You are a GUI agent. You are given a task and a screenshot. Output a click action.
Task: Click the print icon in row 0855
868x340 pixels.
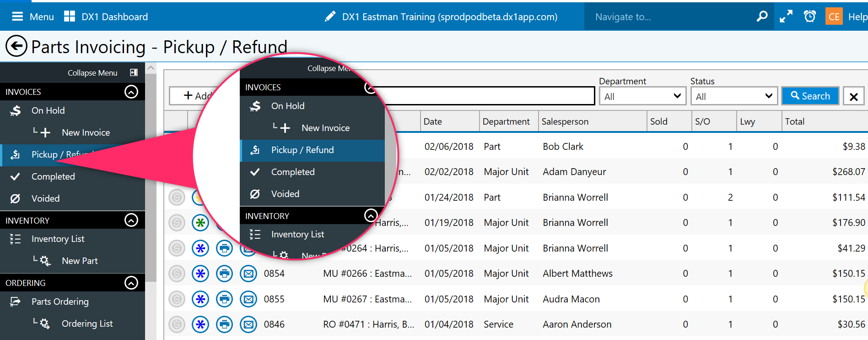224,299
